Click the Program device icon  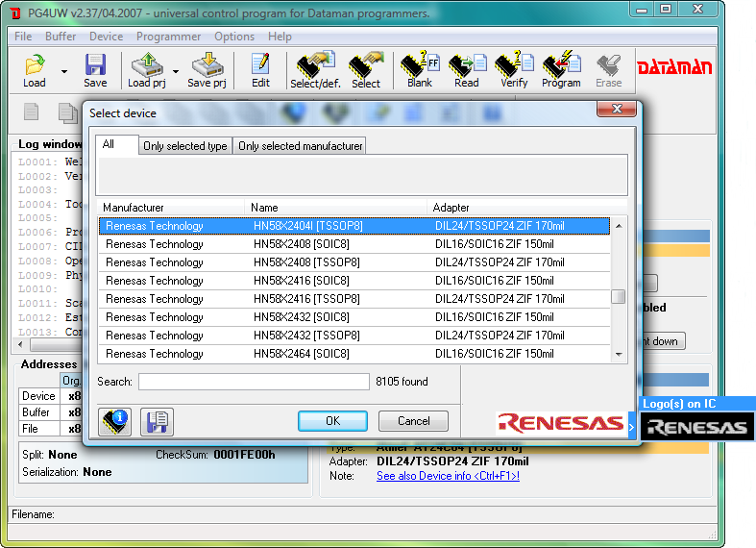pyautogui.click(x=561, y=70)
